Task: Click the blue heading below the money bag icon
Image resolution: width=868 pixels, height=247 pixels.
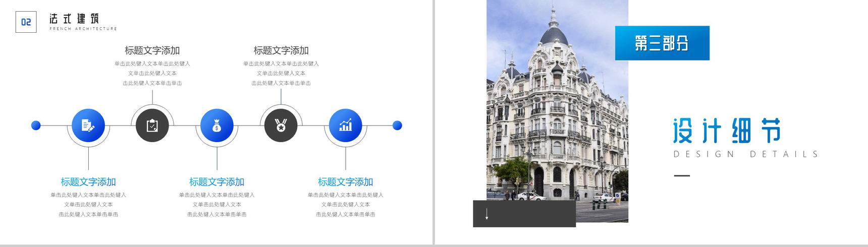Action: coord(217,182)
